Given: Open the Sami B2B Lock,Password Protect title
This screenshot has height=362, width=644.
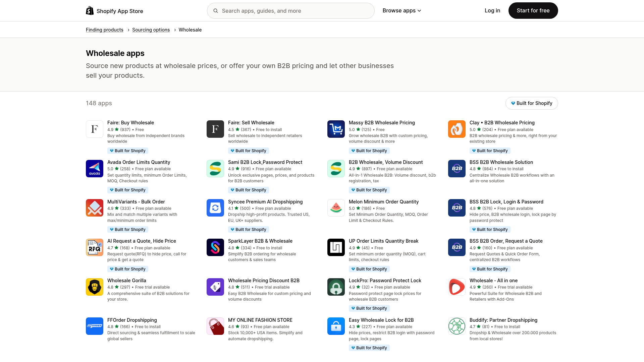Looking at the screenshot, I should click(x=265, y=162).
